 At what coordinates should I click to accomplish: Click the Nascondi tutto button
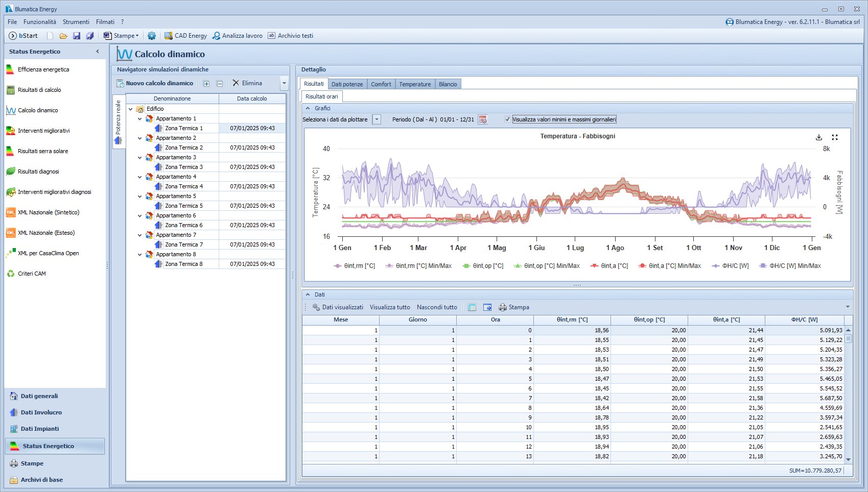tap(437, 307)
